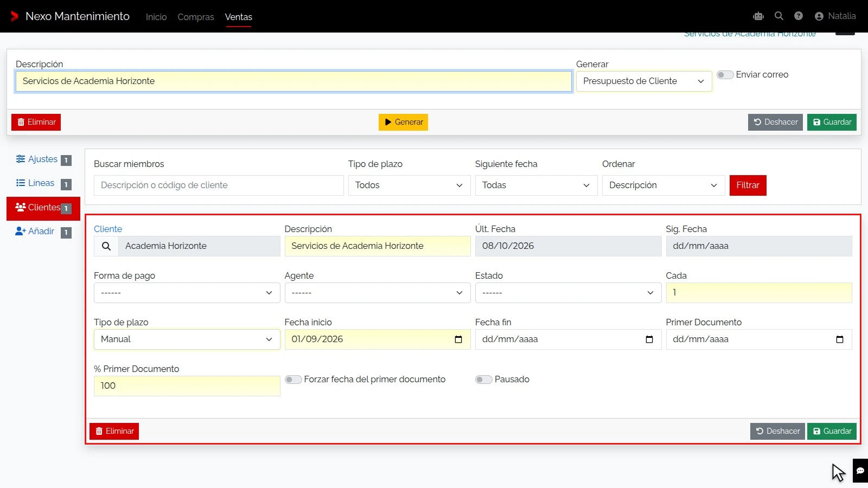Switch to the Añadir tab
868x488 pixels.
coord(43,232)
